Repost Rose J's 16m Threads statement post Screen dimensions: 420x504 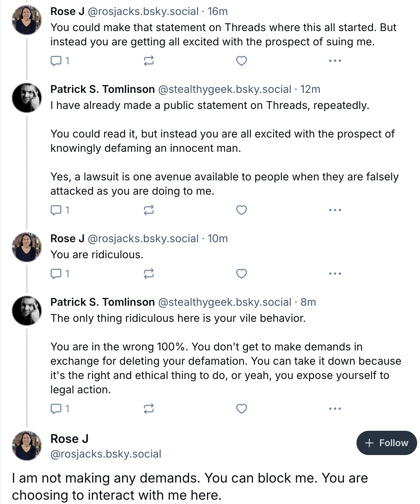click(148, 61)
